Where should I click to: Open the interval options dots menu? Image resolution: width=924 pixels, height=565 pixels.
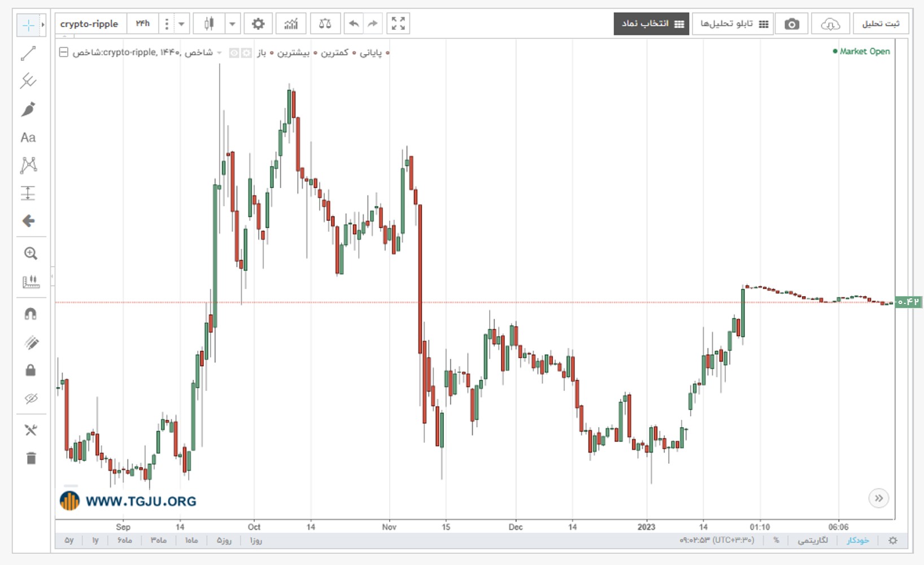167,24
